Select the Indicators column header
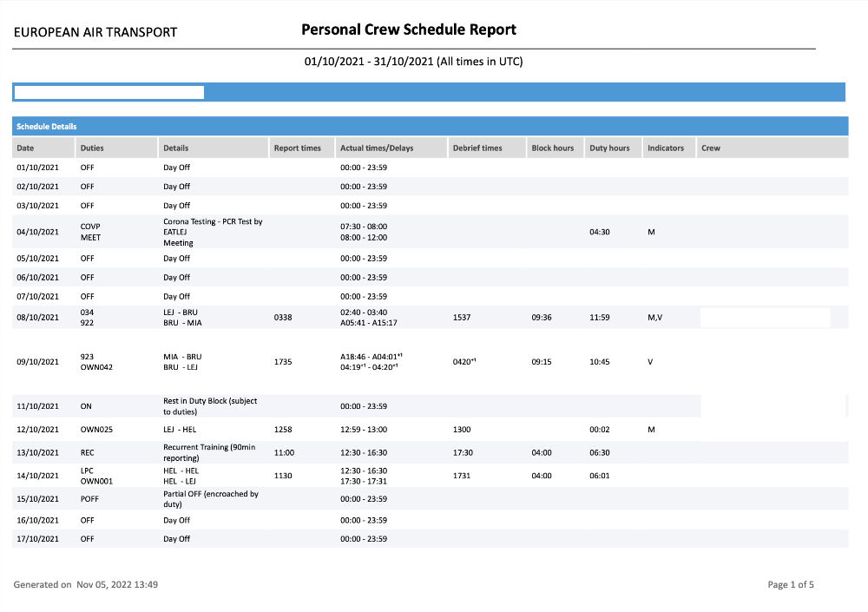The height and width of the screenshot is (612, 868). 666,148
